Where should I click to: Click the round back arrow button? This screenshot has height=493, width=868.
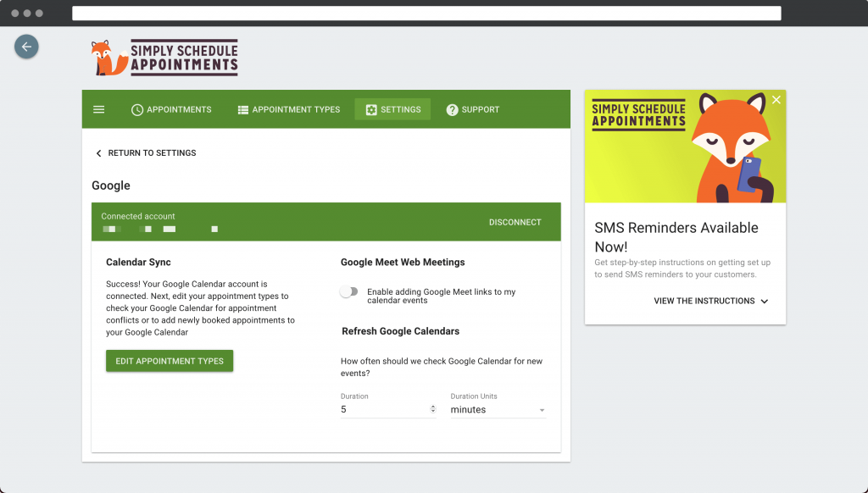(x=26, y=47)
